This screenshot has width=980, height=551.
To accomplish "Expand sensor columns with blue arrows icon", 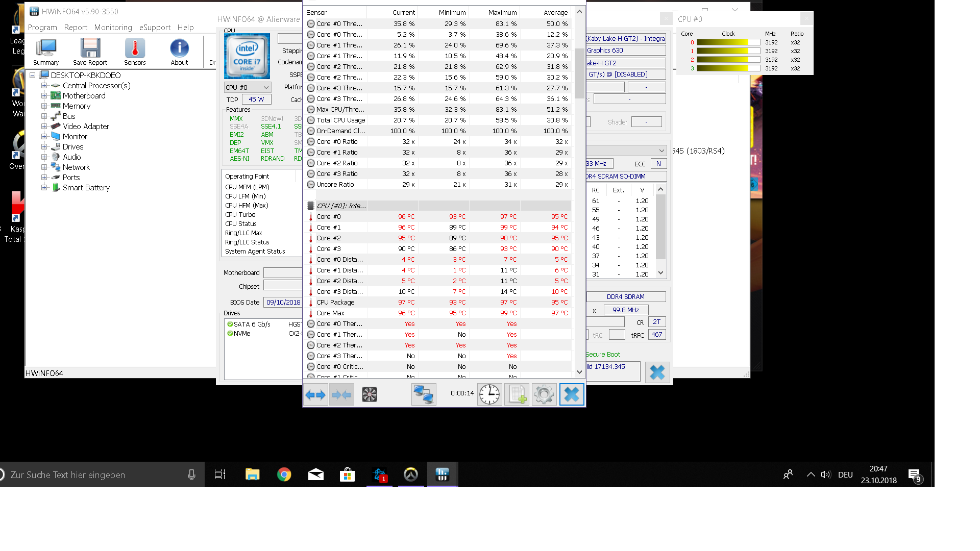I will (x=315, y=394).
